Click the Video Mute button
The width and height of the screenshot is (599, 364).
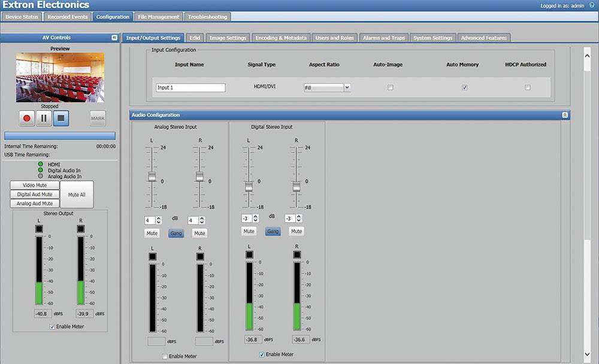tap(34, 186)
